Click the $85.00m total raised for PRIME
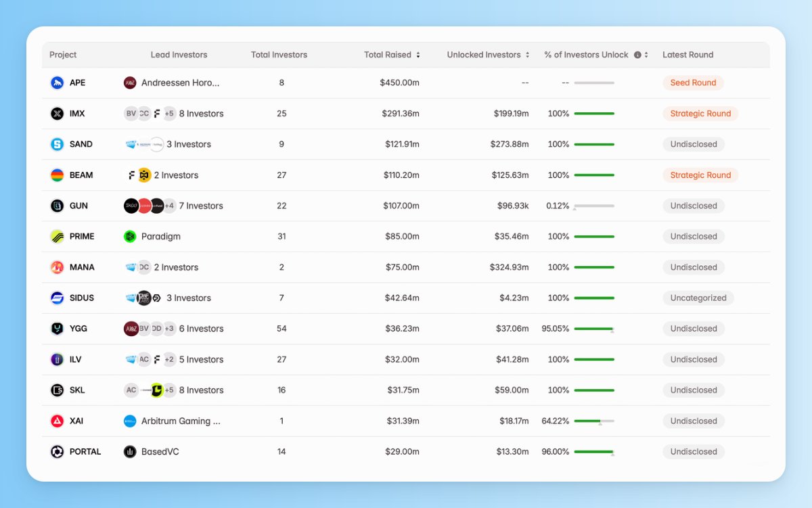 point(402,236)
